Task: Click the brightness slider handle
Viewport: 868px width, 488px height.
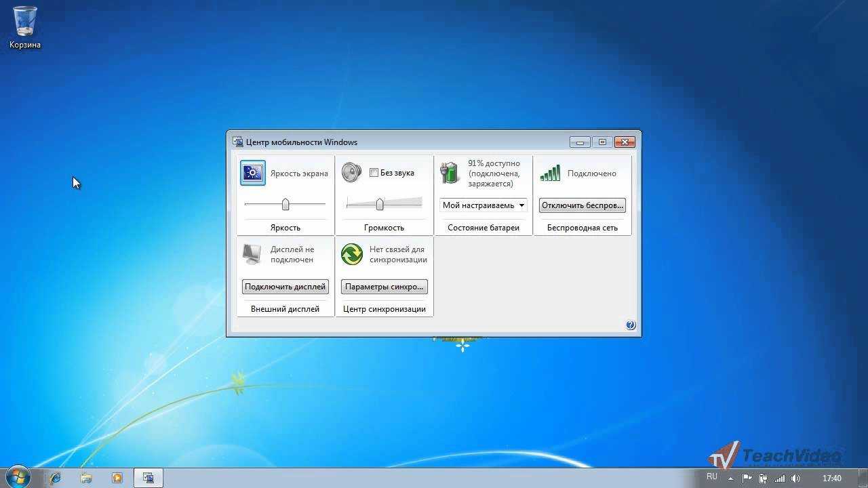Action: 285,204
